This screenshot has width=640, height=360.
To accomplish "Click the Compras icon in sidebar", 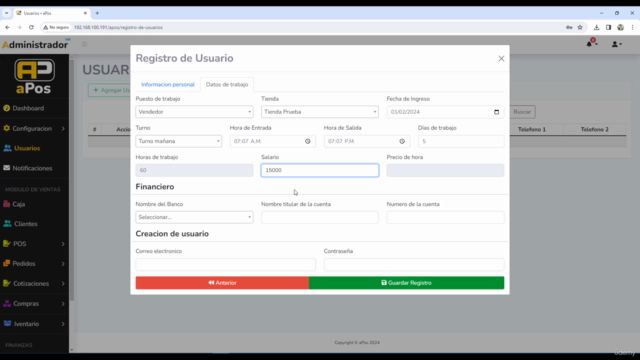I will [x=7, y=303].
